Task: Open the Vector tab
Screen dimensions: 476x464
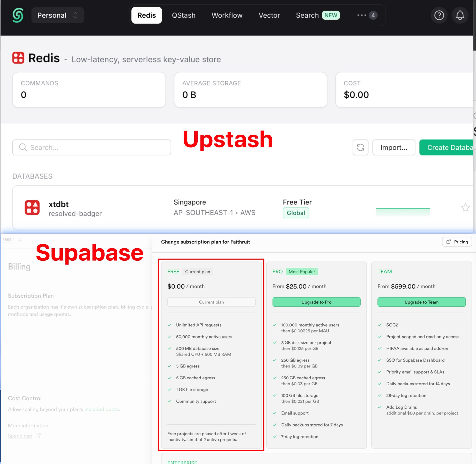Action: (x=269, y=15)
